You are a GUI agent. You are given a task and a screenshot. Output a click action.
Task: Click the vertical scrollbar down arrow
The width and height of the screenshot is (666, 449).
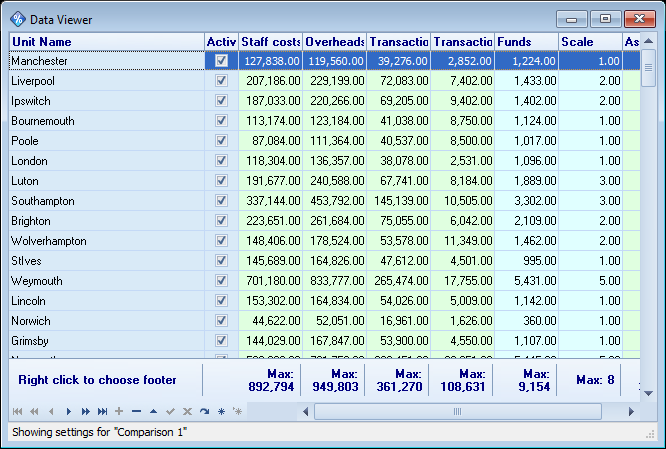tap(648, 393)
